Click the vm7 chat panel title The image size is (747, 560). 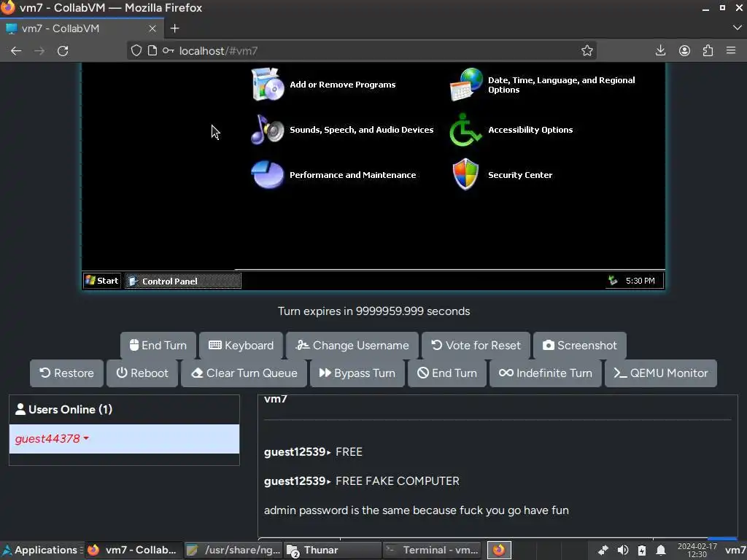click(276, 399)
